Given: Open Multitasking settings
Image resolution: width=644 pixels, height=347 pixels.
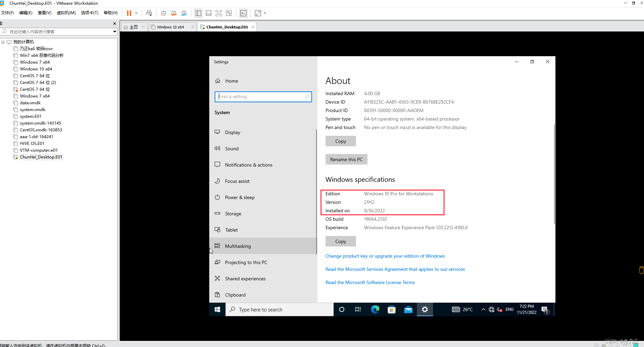Looking at the screenshot, I should [x=263, y=246].
